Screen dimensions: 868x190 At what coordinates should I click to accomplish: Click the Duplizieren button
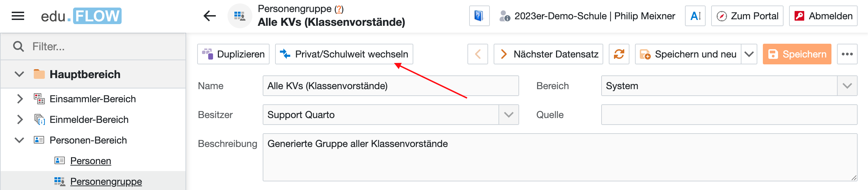pos(233,54)
